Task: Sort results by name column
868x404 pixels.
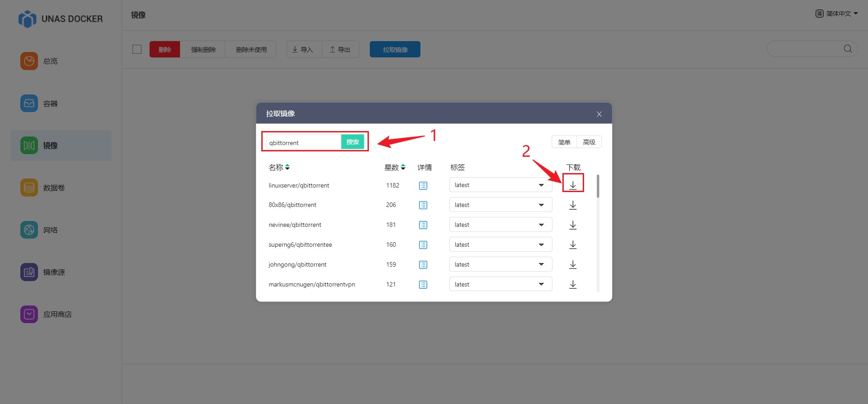Action: [287, 167]
